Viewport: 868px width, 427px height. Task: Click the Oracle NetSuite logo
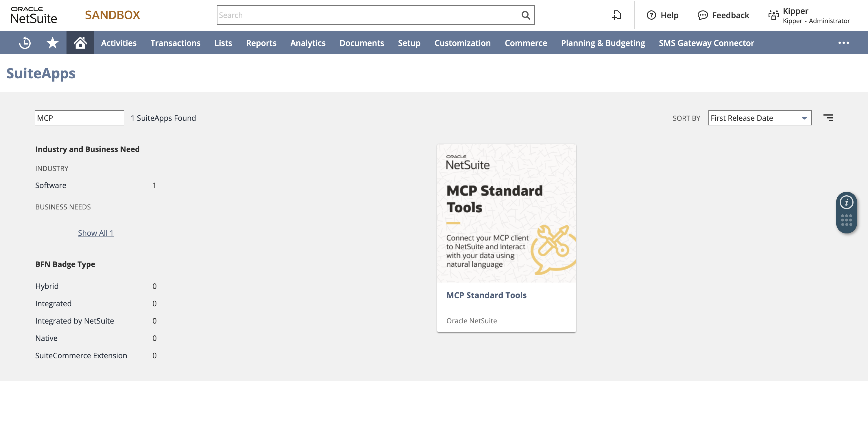34,16
